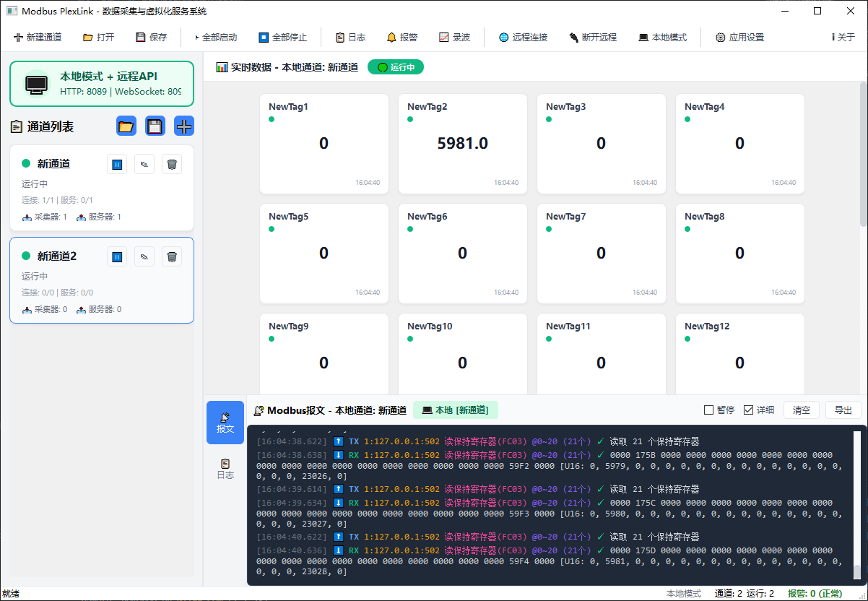Image resolution: width=868 pixels, height=601 pixels.
Task: Click 通道: 2 运行: 2 in status bar
Action: (x=745, y=594)
